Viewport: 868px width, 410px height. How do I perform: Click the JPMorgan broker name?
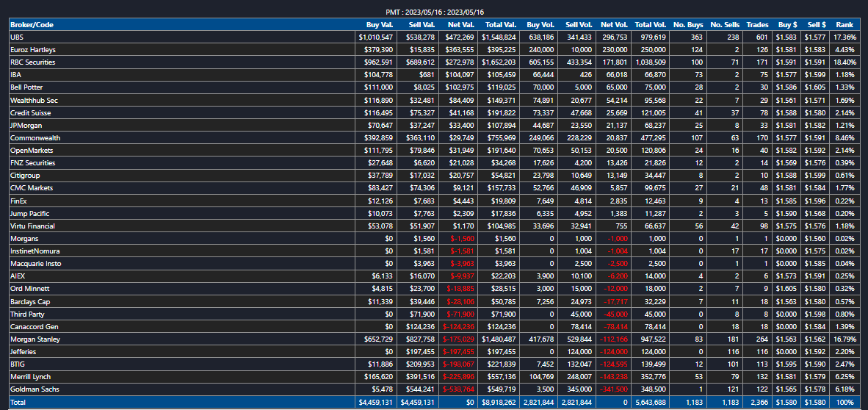point(26,125)
